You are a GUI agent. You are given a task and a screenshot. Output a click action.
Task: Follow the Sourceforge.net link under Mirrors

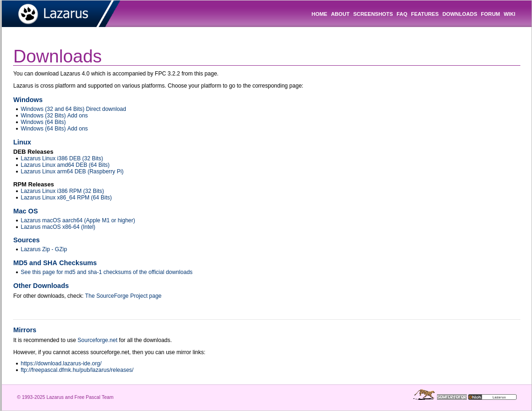point(97,340)
